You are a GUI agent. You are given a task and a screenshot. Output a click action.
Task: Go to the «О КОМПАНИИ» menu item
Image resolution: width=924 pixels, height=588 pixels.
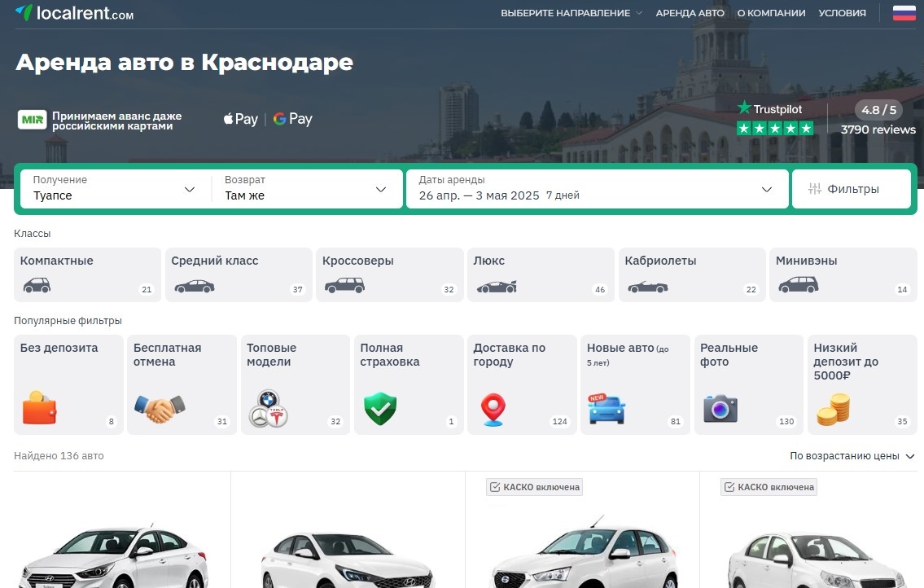[770, 13]
